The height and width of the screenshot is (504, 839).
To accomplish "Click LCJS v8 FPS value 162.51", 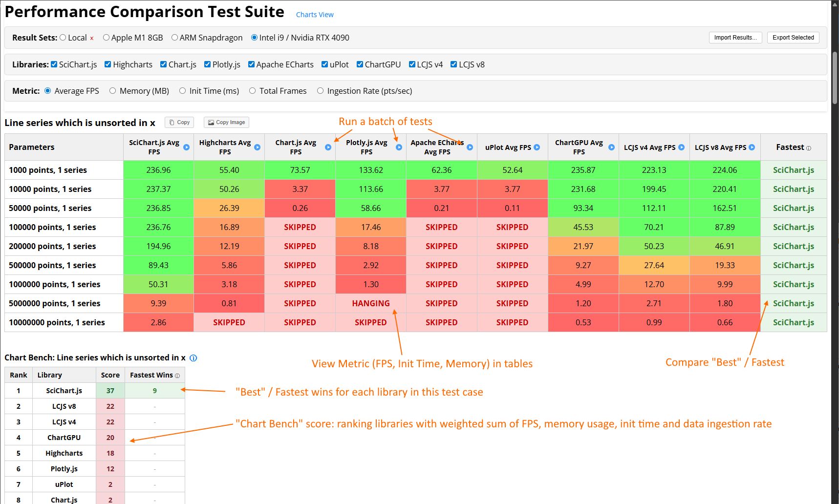I will pyautogui.click(x=725, y=208).
